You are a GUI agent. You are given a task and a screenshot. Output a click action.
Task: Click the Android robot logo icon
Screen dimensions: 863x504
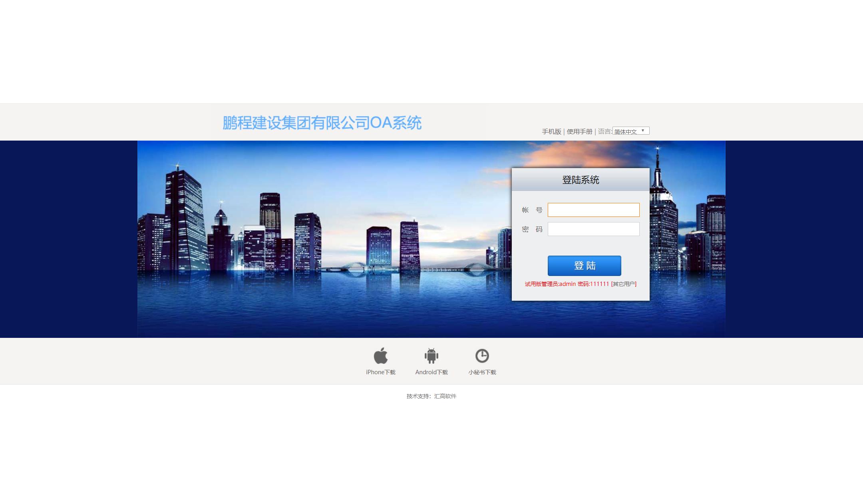click(x=431, y=355)
